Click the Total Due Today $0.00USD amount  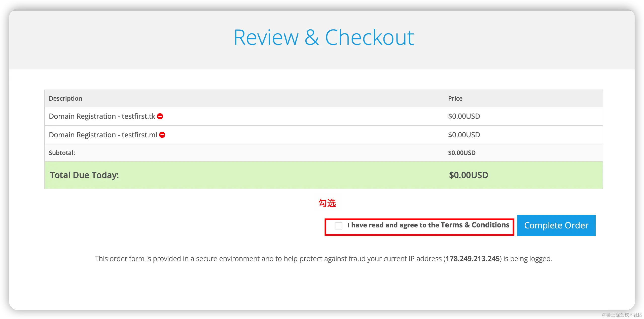point(468,175)
